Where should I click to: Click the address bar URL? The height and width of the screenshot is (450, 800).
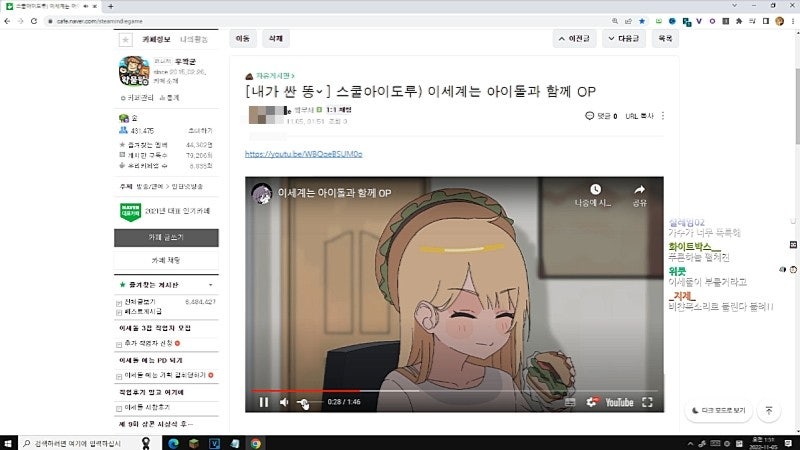coord(99,21)
